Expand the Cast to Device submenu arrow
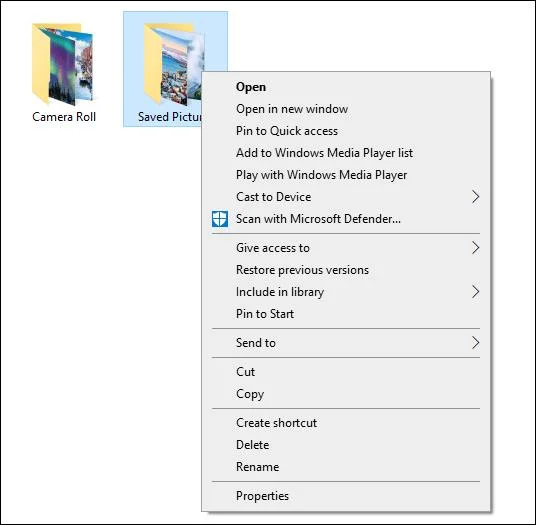The width and height of the screenshot is (536, 525). point(475,197)
